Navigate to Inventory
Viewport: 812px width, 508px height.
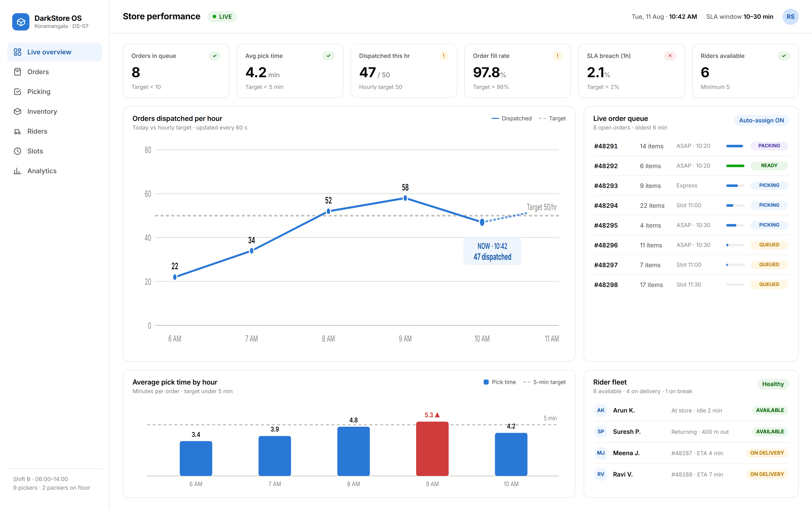tap(54, 112)
